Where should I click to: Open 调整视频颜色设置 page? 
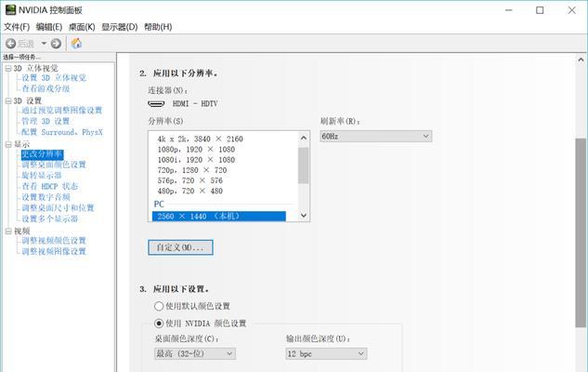tap(54, 241)
